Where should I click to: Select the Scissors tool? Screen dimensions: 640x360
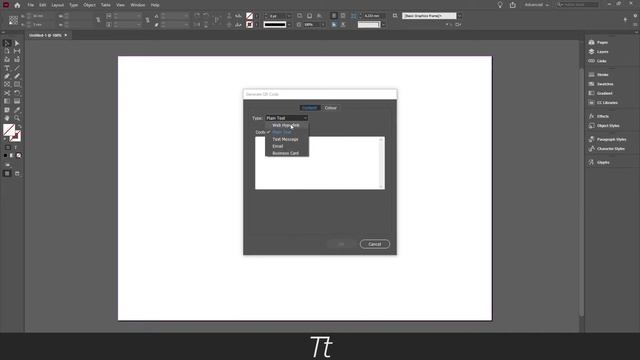(x=7, y=93)
